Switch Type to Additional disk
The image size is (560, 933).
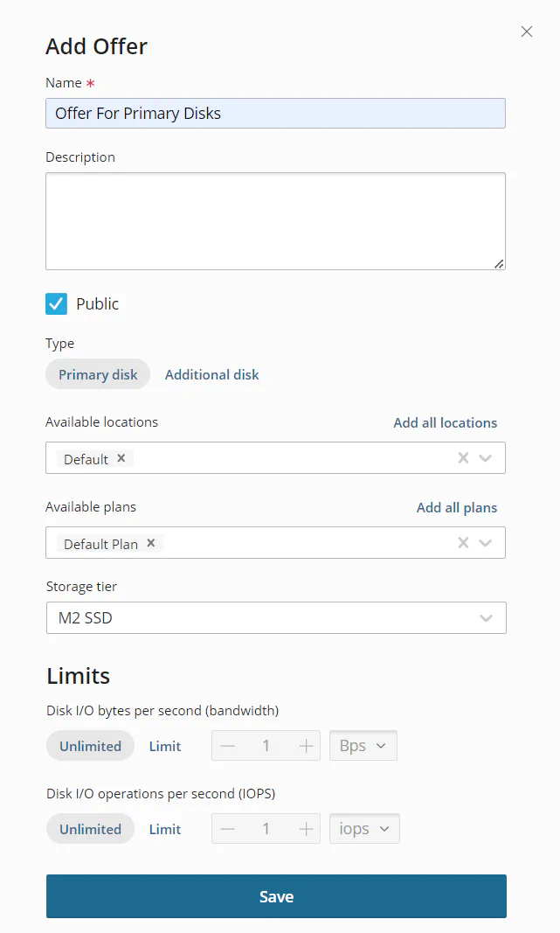tap(212, 374)
